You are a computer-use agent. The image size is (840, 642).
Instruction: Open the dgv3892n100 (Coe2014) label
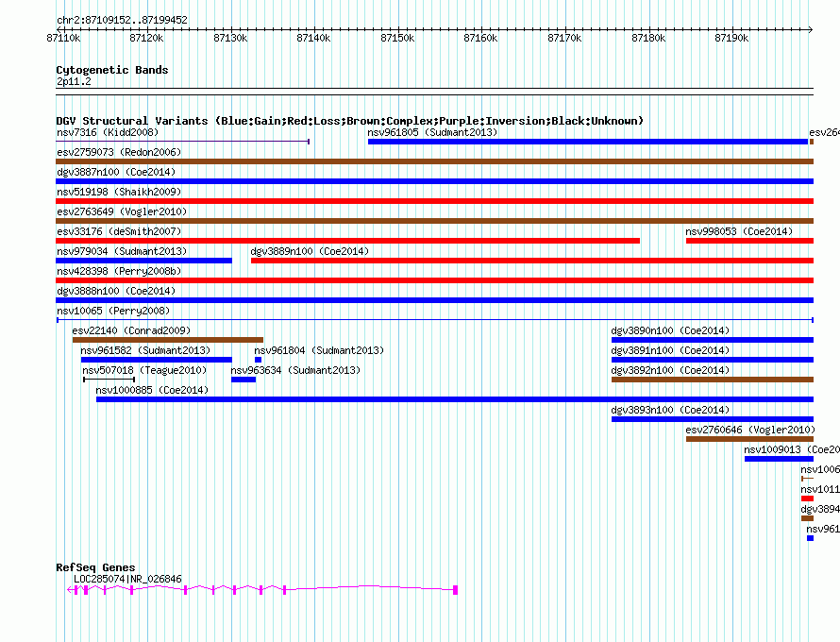[670, 370]
